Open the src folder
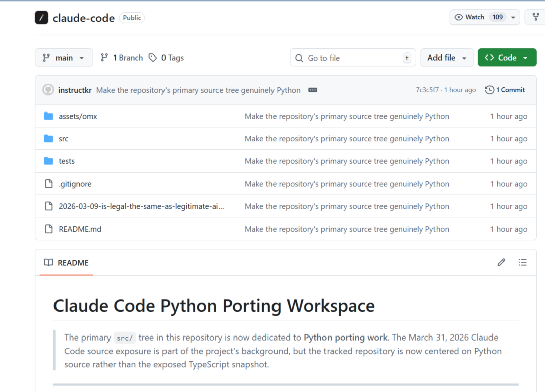 [x=63, y=139]
